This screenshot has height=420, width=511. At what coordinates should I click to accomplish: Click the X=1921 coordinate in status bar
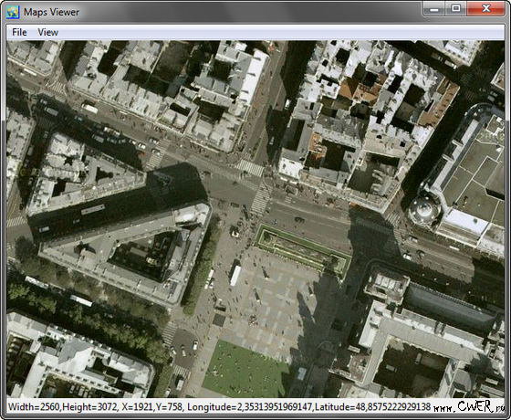click(x=137, y=407)
